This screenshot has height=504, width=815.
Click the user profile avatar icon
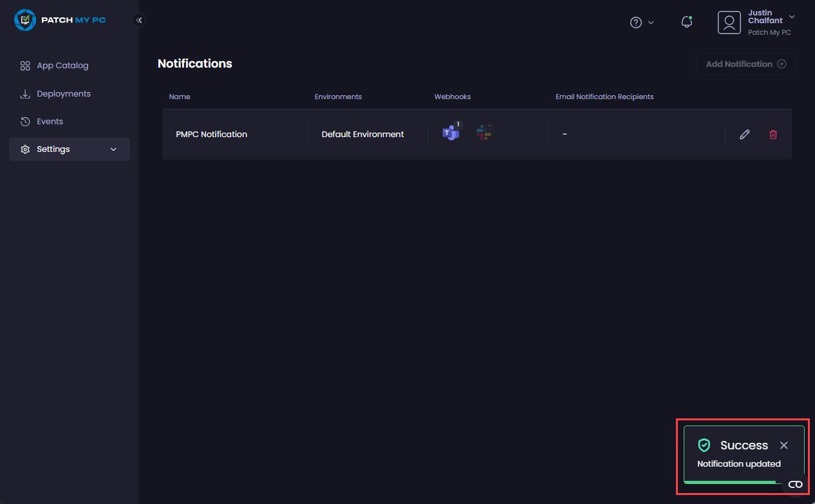pos(729,23)
